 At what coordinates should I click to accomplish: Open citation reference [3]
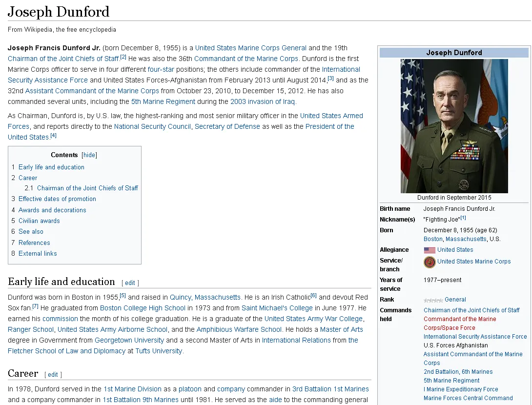330,79
